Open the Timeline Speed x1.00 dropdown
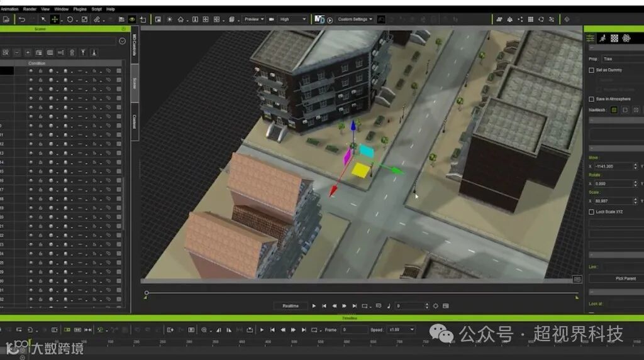 point(401,330)
